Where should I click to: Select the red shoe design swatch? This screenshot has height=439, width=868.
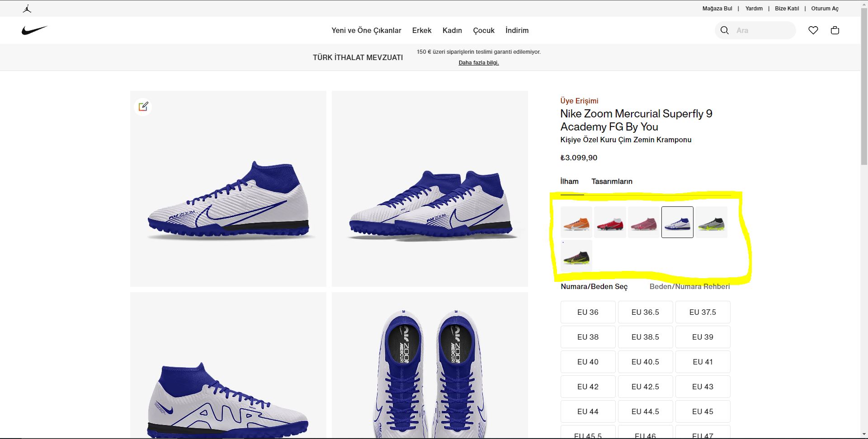[610, 222]
